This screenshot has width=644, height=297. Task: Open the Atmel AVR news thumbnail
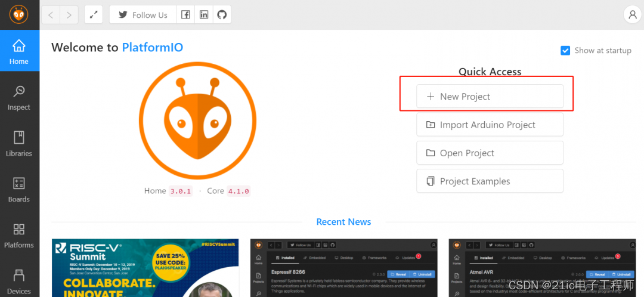pyautogui.click(x=542, y=268)
